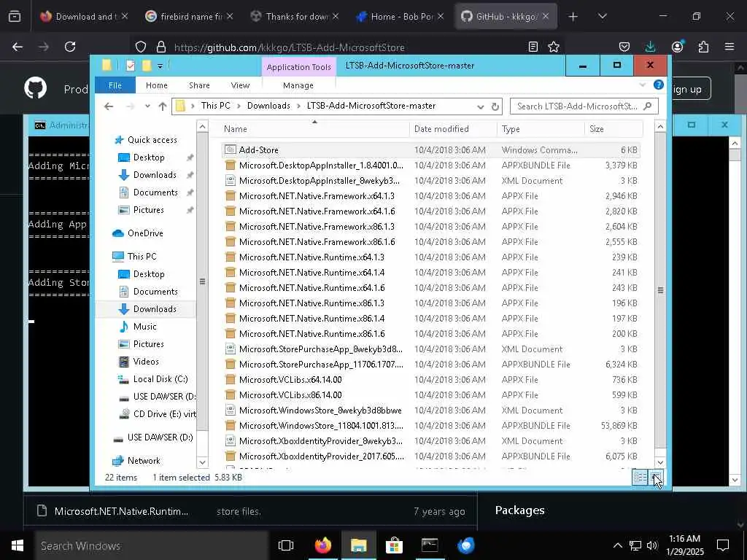Click the Task View taskbar icon

(x=286, y=545)
